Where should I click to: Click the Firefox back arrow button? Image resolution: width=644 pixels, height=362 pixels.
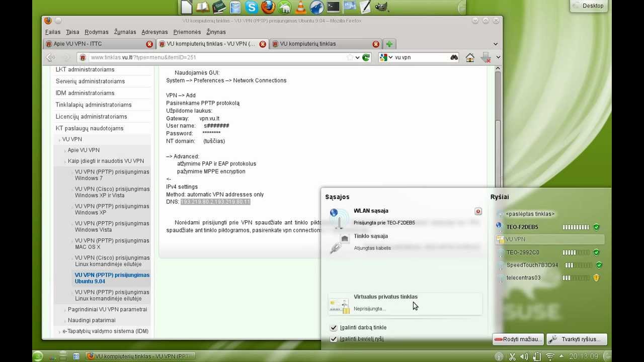pyautogui.click(x=51, y=58)
